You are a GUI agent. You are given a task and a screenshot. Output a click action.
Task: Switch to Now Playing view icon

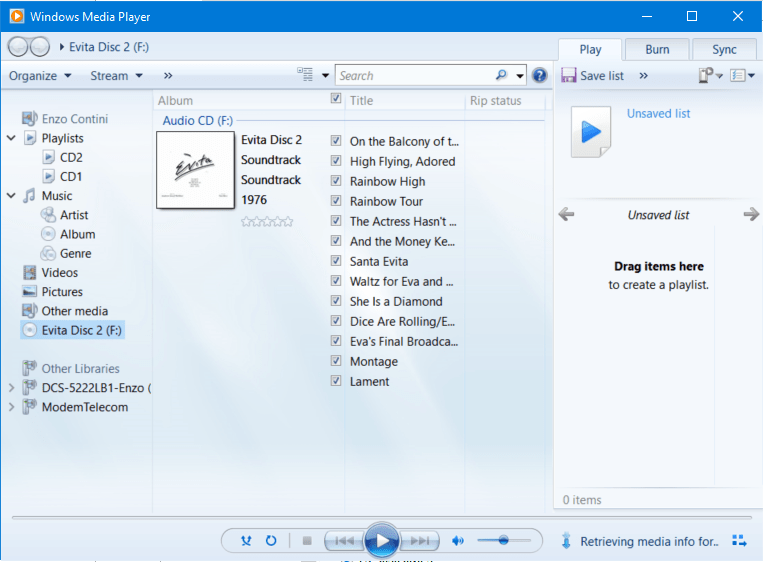[739, 541]
